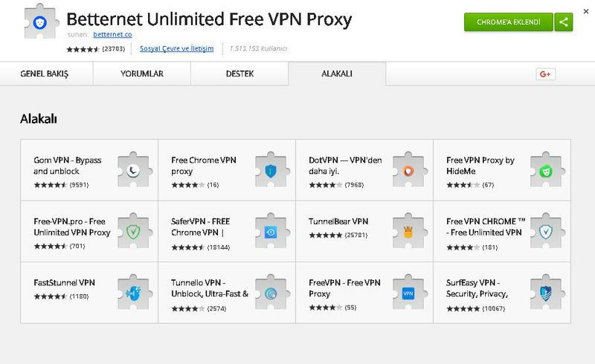This screenshot has height=364, width=595.
Task: Open the SaferVPN extension icon
Action: (271, 231)
